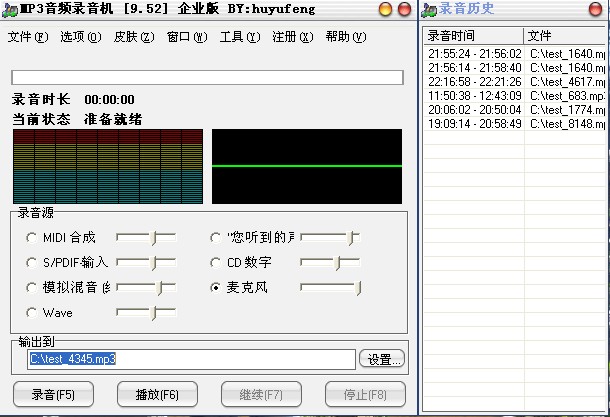Select the S/PDIF 输入 radio button
610x417 pixels.
[x=32, y=263]
